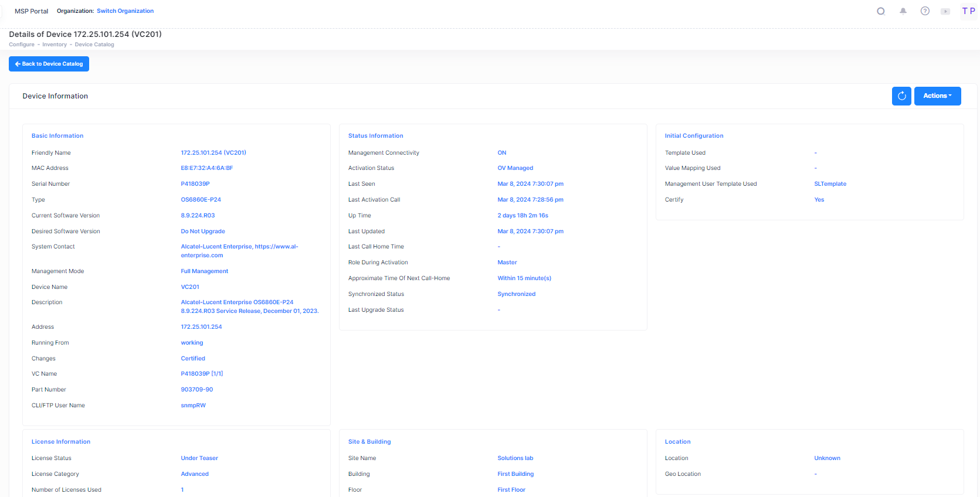
Task: Click the video tutorial play icon
Action: click(945, 11)
